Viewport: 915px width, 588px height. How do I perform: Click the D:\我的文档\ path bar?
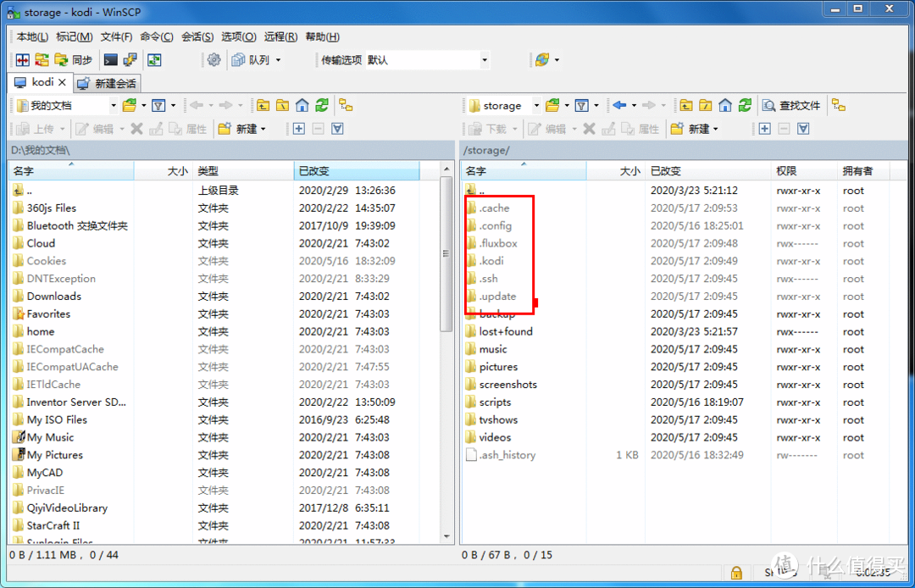click(231, 150)
